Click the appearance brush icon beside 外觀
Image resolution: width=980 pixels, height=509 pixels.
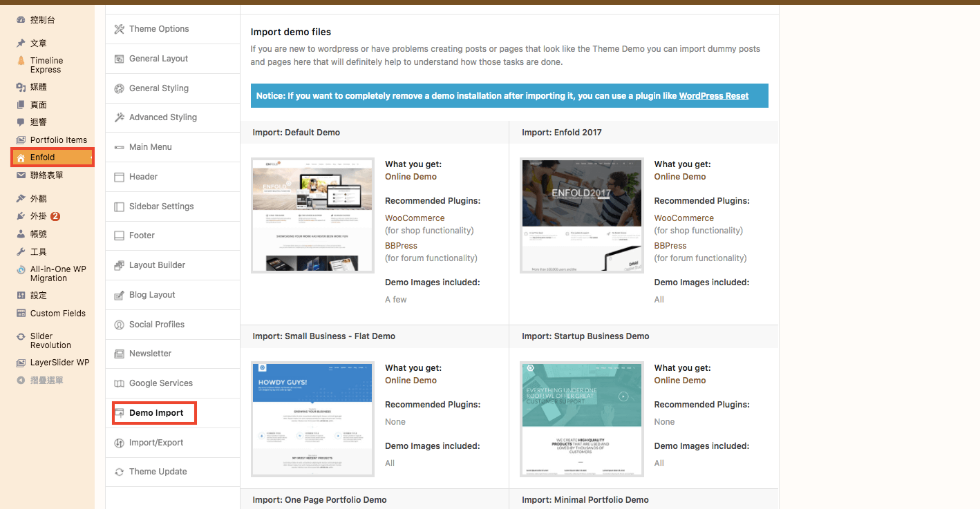21,199
